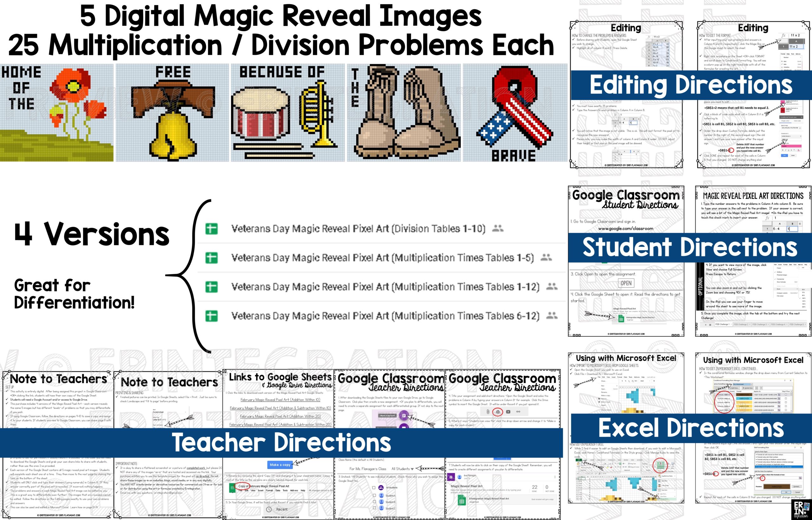Check the Student B checkbox
Screen dimensions: 812x520
click(x=375, y=502)
